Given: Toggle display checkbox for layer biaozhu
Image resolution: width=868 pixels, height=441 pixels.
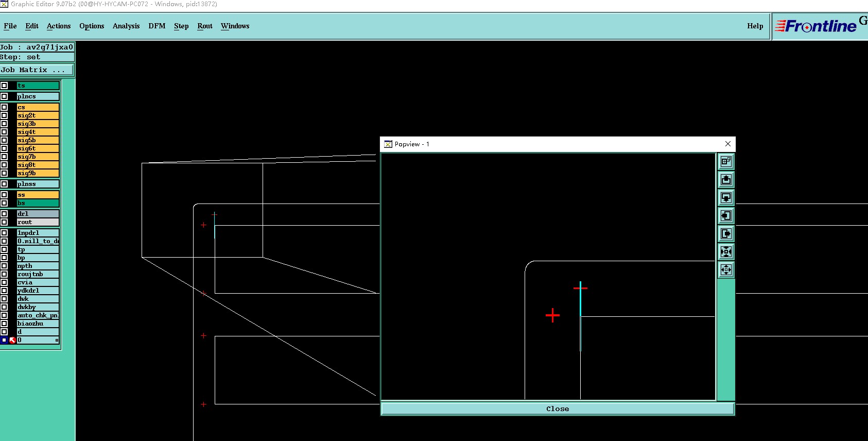Looking at the screenshot, I should point(4,324).
